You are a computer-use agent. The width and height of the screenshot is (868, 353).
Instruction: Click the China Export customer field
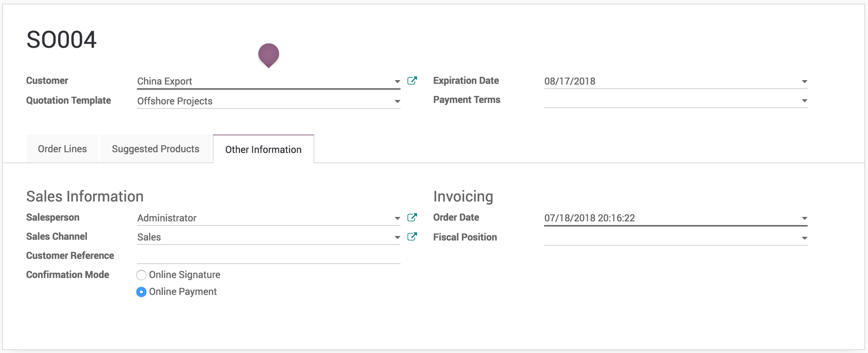pyautogui.click(x=258, y=81)
